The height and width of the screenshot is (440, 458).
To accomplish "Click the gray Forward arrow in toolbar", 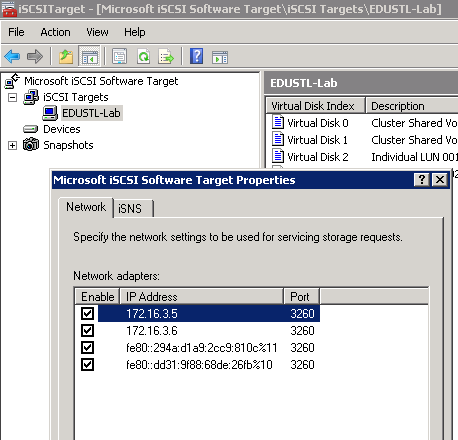I will click(x=35, y=56).
